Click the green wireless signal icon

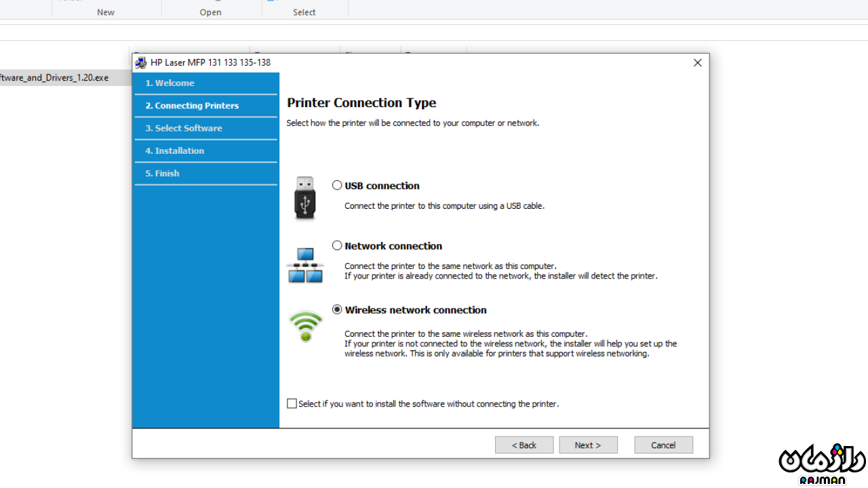tap(305, 327)
